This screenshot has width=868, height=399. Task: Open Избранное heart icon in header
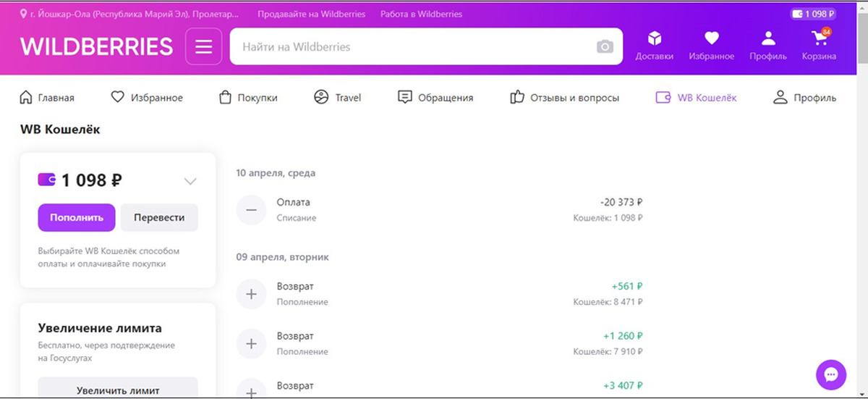712,46
